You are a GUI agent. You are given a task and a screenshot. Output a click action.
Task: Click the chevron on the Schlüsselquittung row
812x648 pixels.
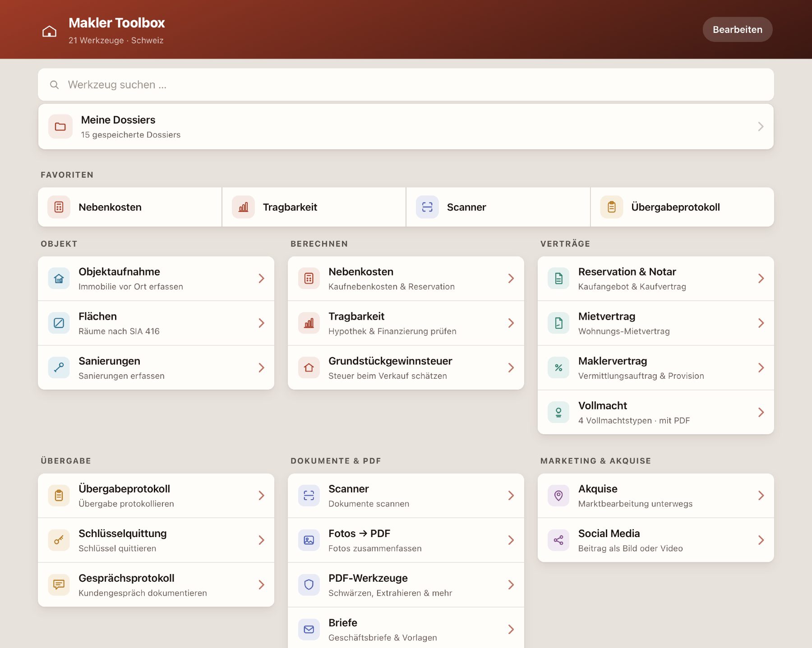point(261,540)
